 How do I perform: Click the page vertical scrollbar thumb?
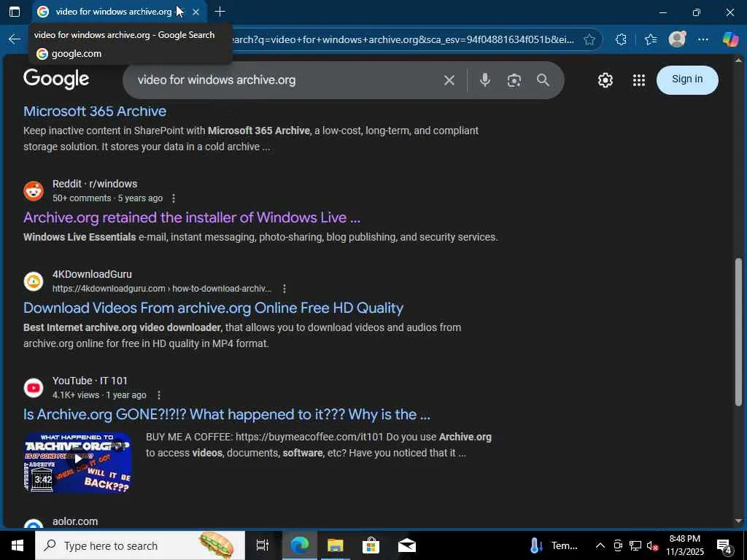pyautogui.click(x=738, y=332)
